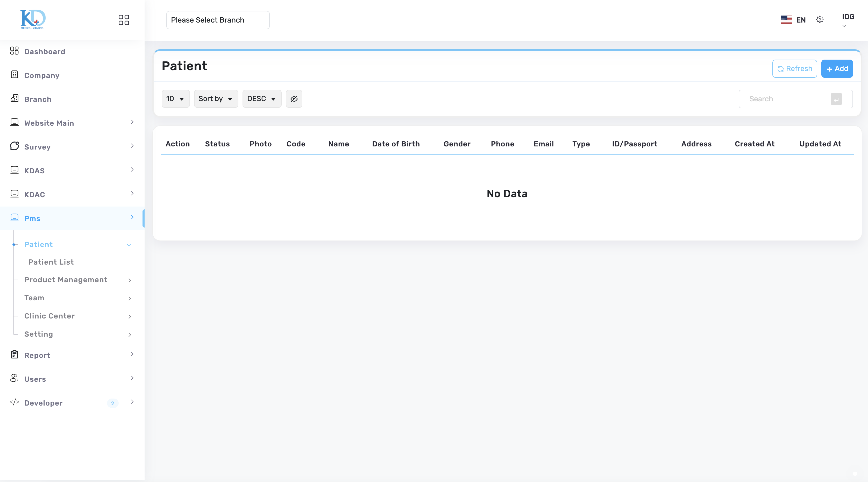Select the Patient List submenu item

[x=51, y=262]
